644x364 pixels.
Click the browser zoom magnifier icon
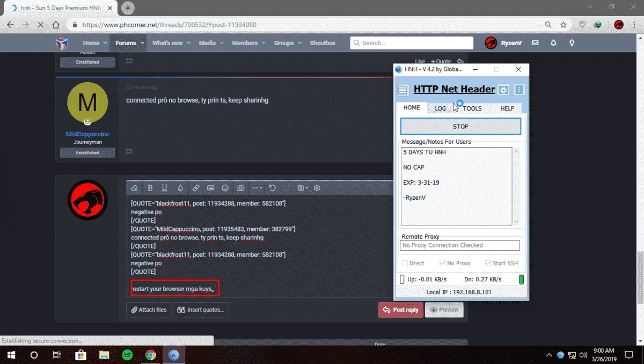[548, 25]
